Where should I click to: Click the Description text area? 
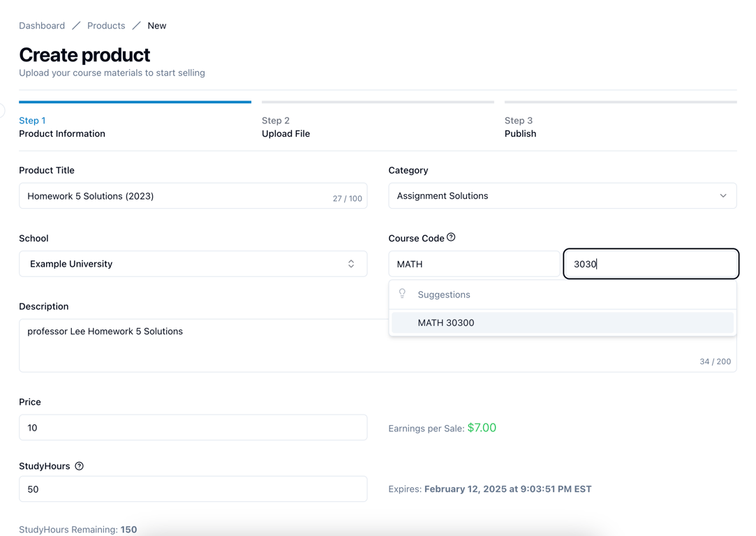click(378, 345)
